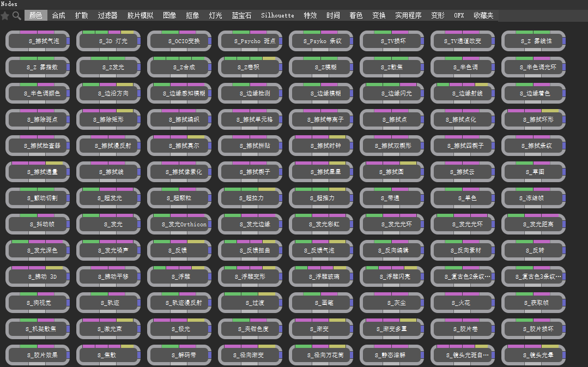Select the S_草图 node
The width and height of the screenshot is (588, 367).
534,172
